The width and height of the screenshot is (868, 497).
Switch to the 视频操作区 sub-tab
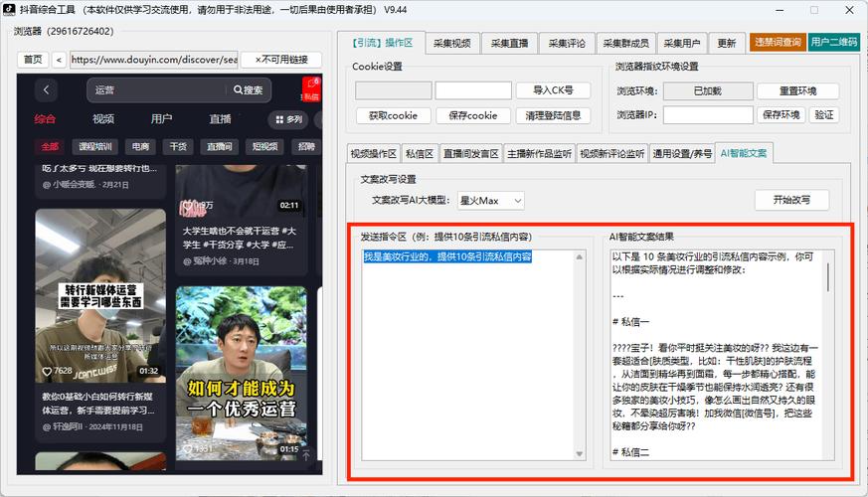click(374, 154)
